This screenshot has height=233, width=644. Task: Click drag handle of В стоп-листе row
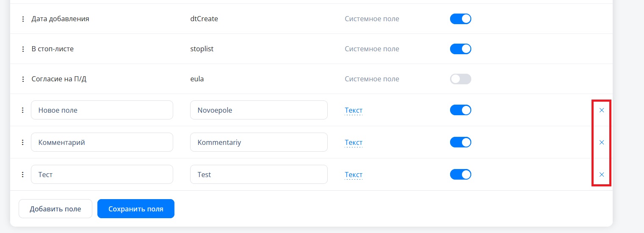(x=23, y=49)
